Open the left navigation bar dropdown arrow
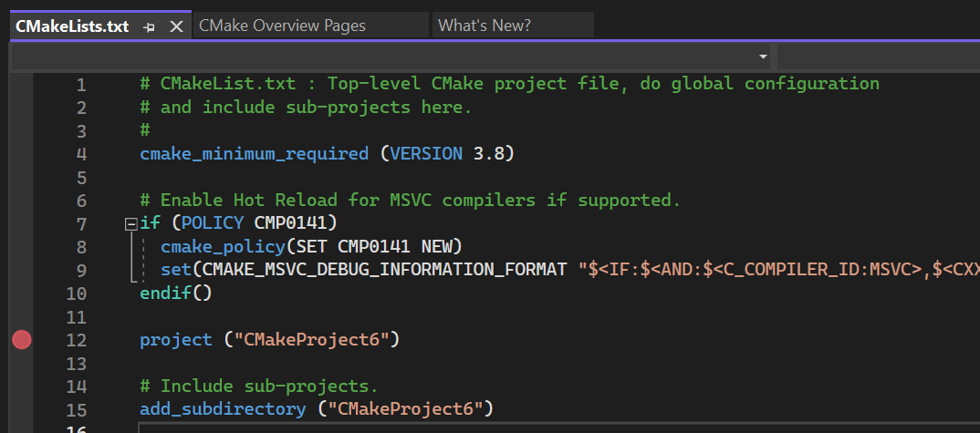The width and height of the screenshot is (980, 433). [763, 57]
